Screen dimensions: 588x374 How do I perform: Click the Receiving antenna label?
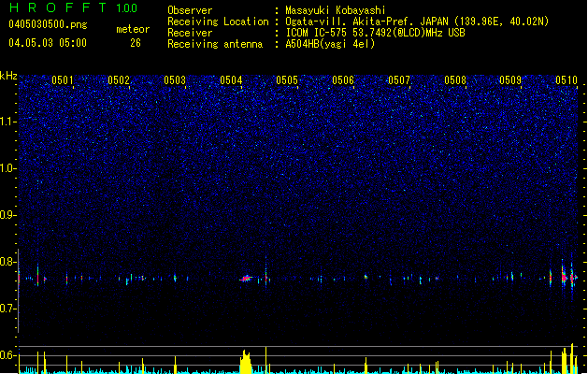click(215, 44)
